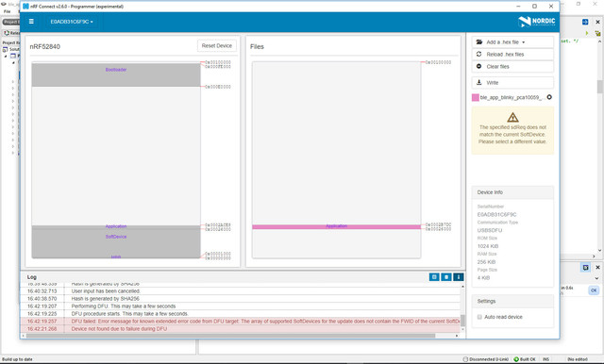This screenshot has height=364, width=604.
Task: Open the Add a .hex file dropdown
Action: point(512,41)
